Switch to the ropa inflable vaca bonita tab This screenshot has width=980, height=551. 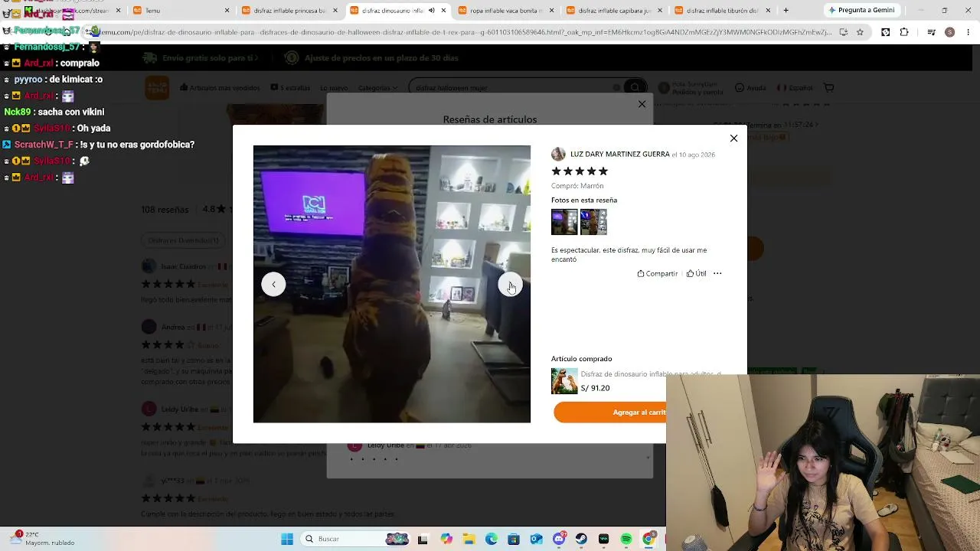click(506, 11)
